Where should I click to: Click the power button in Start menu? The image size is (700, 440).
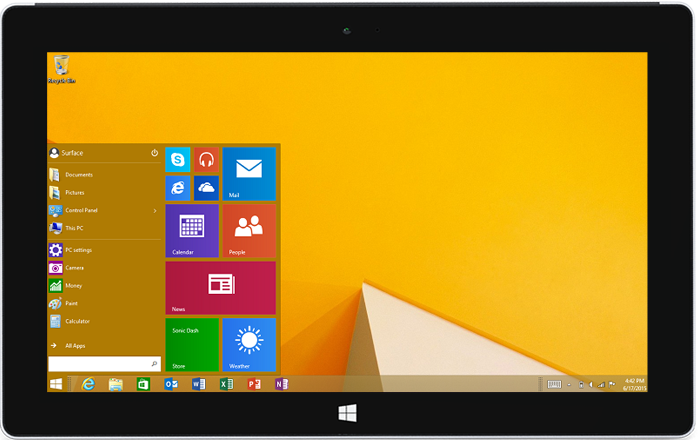click(x=155, y=153)
